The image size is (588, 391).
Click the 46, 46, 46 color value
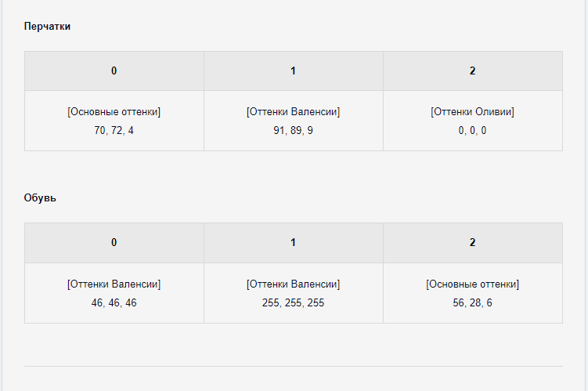(x=114, y=302)
